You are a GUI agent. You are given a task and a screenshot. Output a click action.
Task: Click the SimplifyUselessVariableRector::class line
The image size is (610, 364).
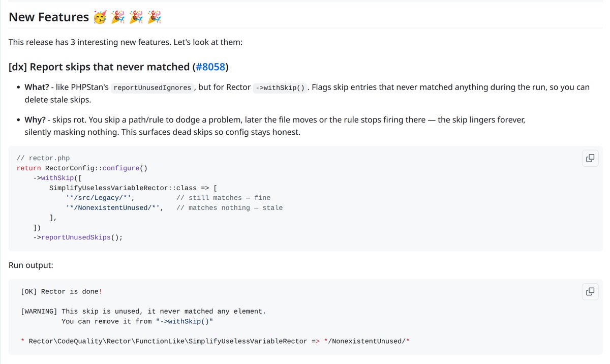(x=133, y=188)
